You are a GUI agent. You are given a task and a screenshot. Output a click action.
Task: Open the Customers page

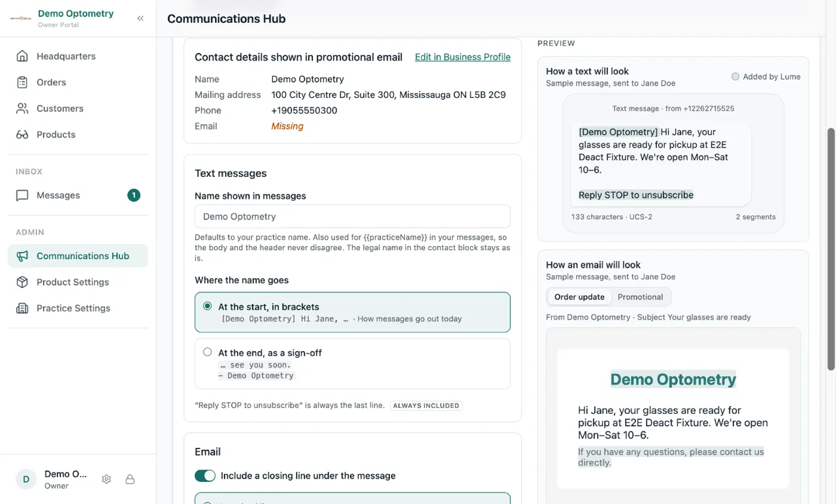78,108
